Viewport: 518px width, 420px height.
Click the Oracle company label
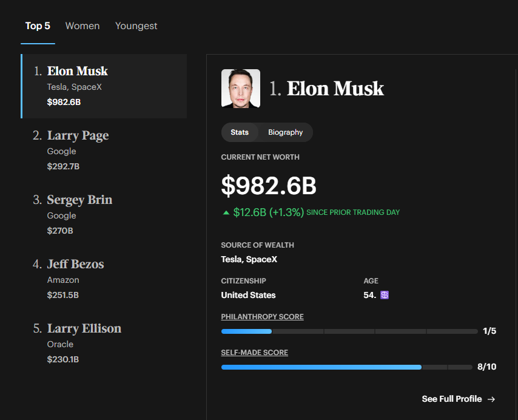(x=60, y=344)
